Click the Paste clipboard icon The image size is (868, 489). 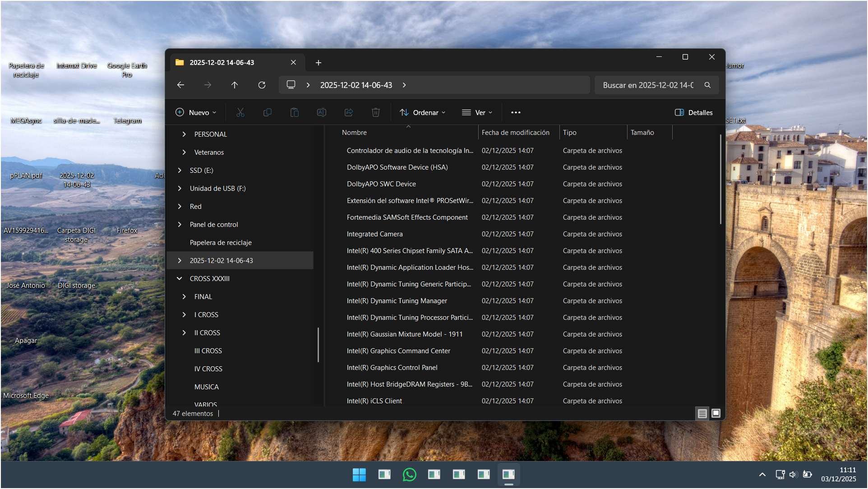(x=295, y=112)
